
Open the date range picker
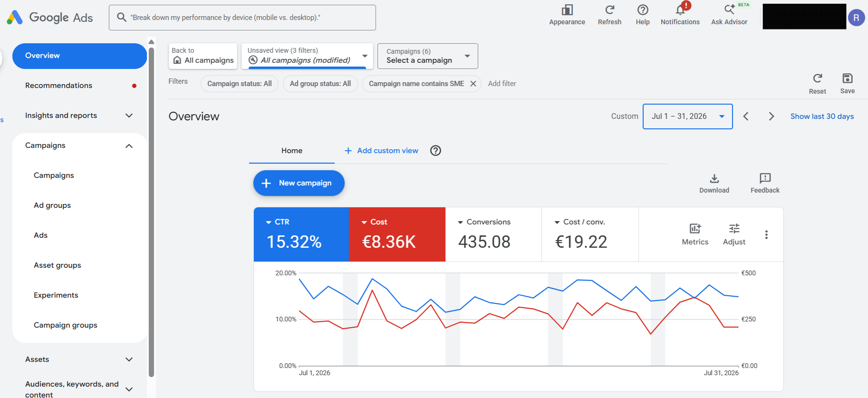pyautogui.click(x=688, y=116)
